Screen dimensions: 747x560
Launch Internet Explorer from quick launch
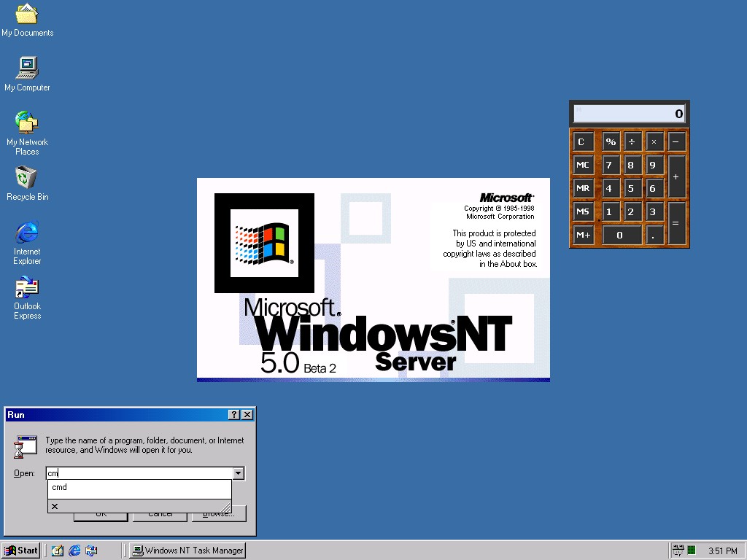pos(74,551)
